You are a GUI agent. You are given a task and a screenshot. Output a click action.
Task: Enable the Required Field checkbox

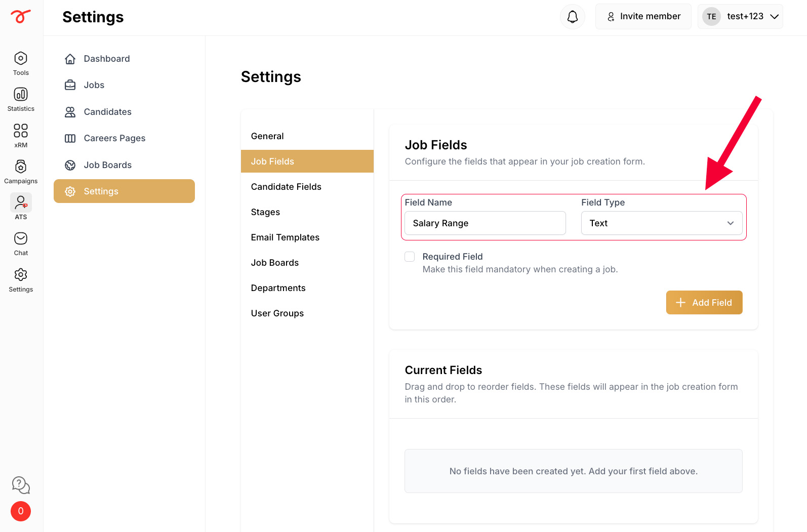click(410, 257)
